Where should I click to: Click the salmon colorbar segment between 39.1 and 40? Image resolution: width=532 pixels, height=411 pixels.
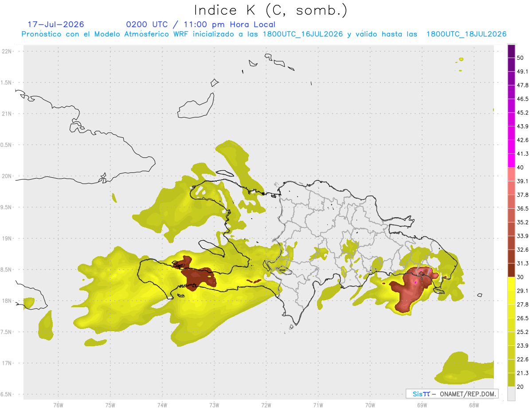(x=512, y=174)
